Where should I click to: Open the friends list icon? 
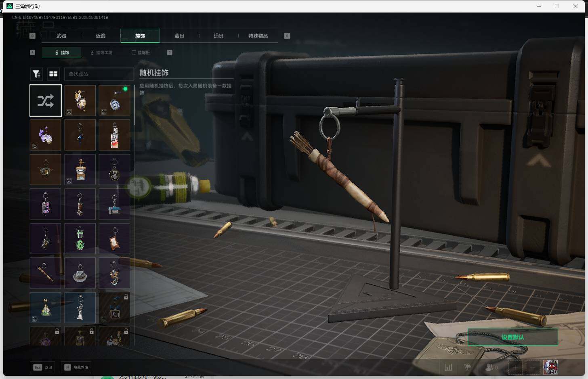tap(491, 367)
